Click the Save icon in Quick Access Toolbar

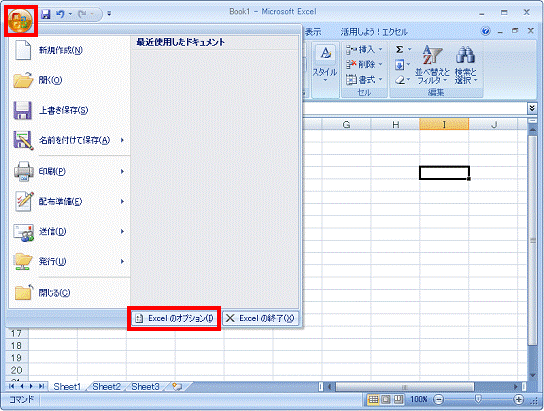click(45, 14)
